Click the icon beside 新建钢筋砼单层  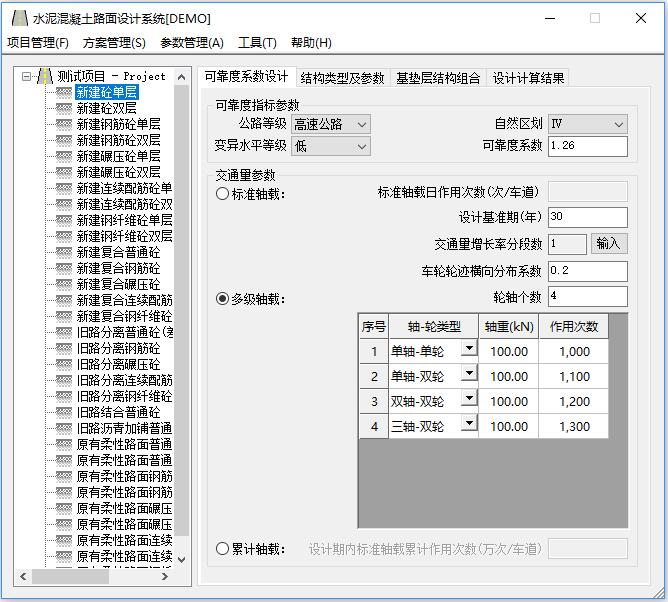coord(64,124)
